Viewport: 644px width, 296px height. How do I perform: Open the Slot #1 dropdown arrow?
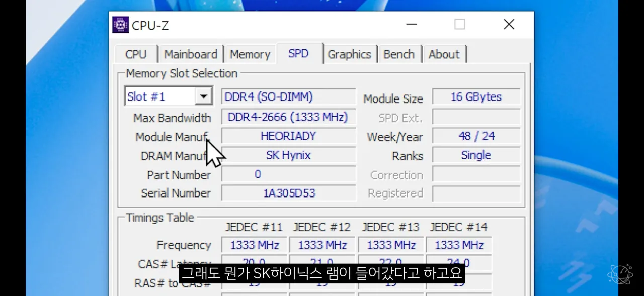203,96
